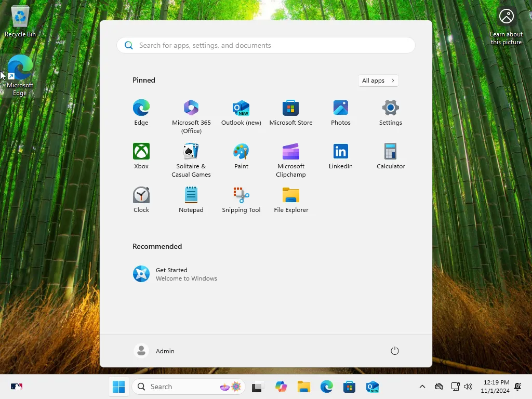Open notifications bell in system tray
The height and width of the screenshot is (399, 532).
518,387
